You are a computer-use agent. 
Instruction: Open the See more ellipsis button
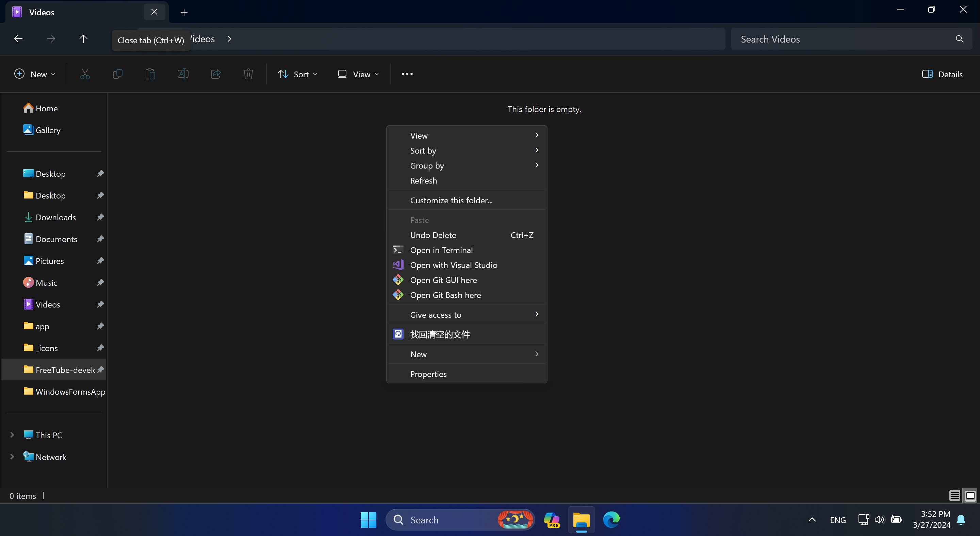tap(407, 74)
